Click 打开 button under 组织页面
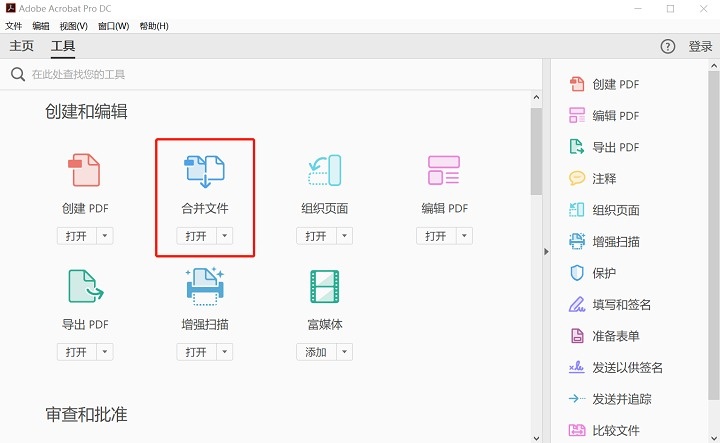The width and height of the screenshot is (720, 443). click(316, 236)
